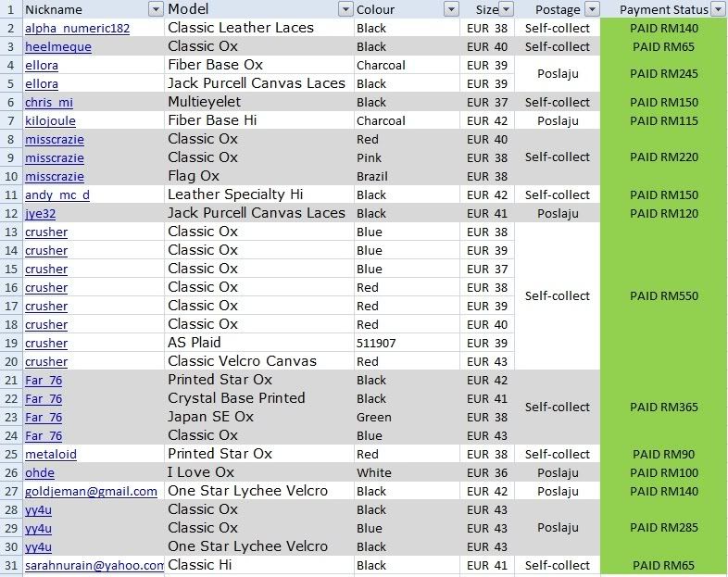Screen dimensions: 728x577
Task: Open the kilojoule nickname link
Action: (50, 121)
